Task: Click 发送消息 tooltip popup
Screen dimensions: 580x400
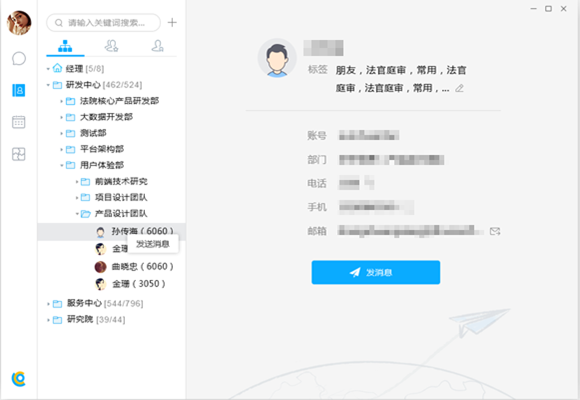Action: tap(153, 244)
